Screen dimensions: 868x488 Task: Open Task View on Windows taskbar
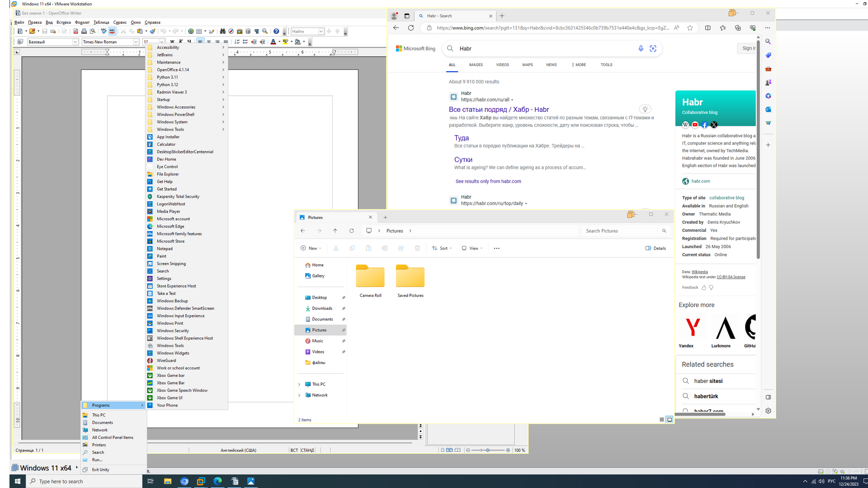(x=150, y=481)
